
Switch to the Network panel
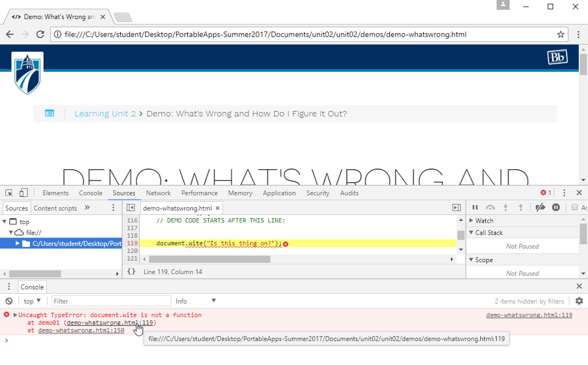(x=158, y=193)
